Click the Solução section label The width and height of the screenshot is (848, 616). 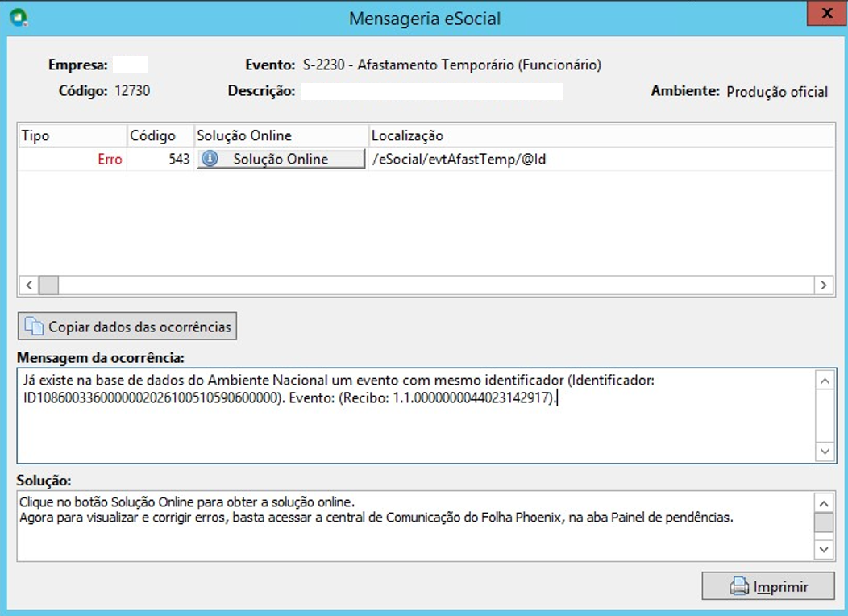click(x=44, y=481)
